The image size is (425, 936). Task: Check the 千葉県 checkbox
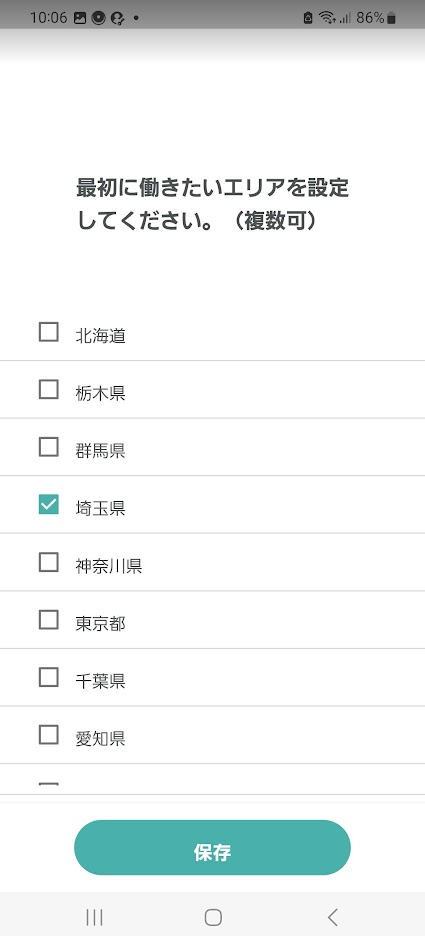pyautogui.click(x=48, y=678)
